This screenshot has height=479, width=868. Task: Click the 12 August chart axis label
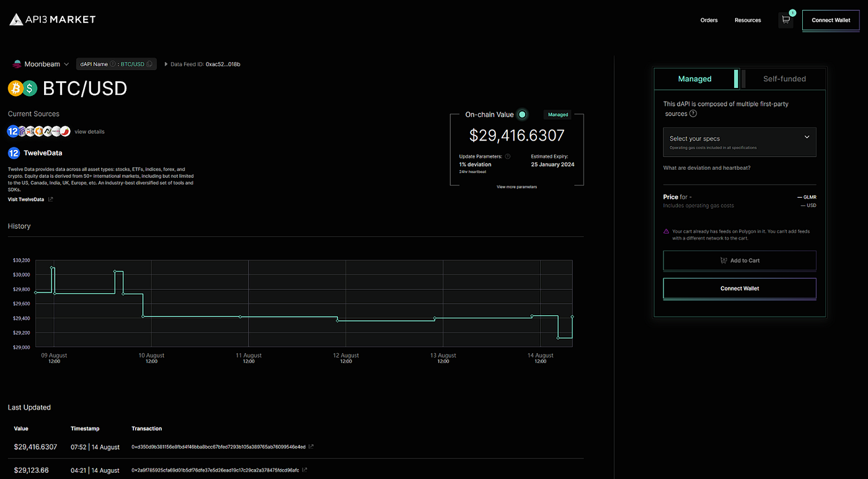(346, 358)
